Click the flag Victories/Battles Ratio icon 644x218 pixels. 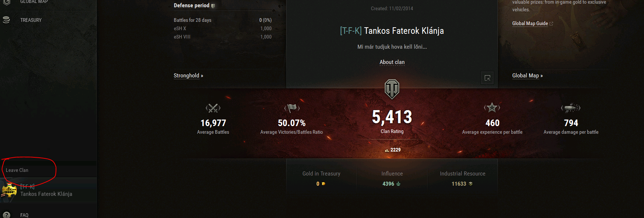[x=292, y=108]
